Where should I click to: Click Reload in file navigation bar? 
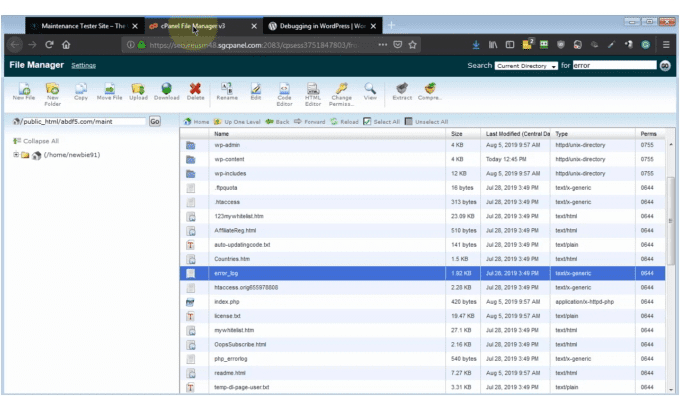coord(344,121)
